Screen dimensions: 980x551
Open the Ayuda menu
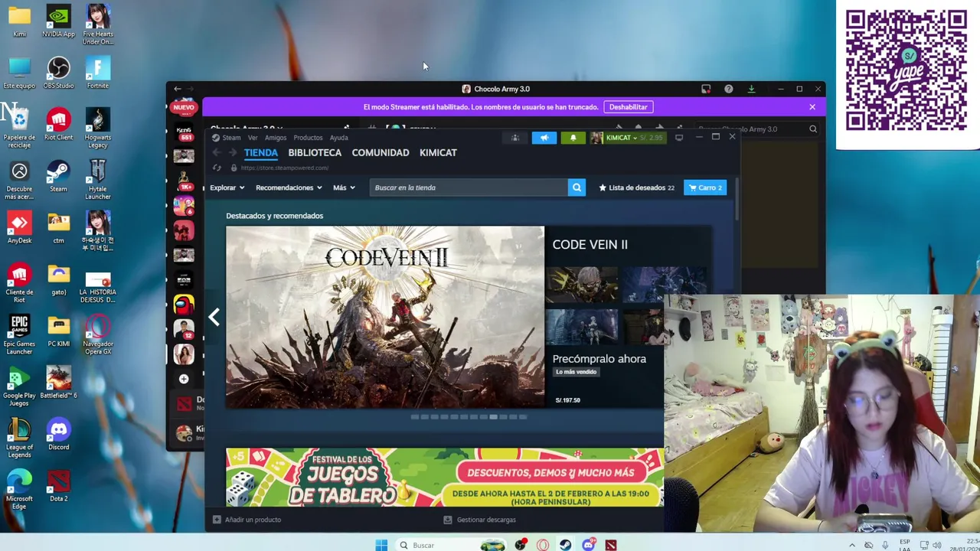(x=338, y=138)
